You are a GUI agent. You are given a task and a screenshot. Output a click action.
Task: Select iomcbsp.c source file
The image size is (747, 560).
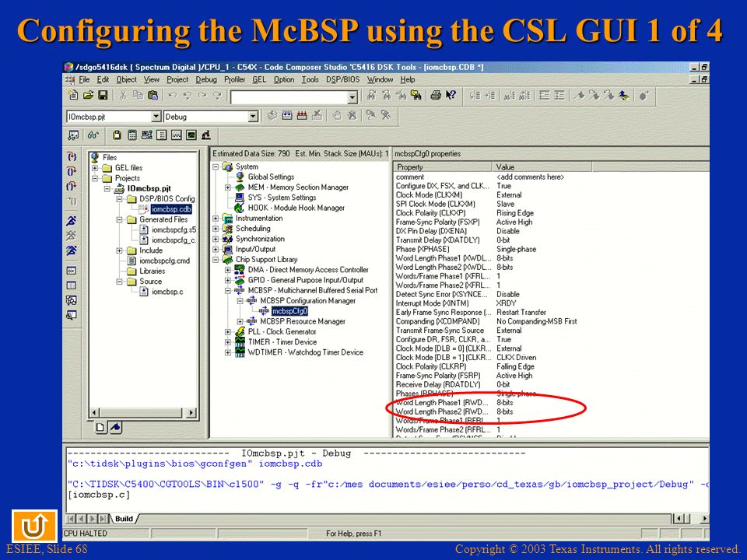(167, 292)
